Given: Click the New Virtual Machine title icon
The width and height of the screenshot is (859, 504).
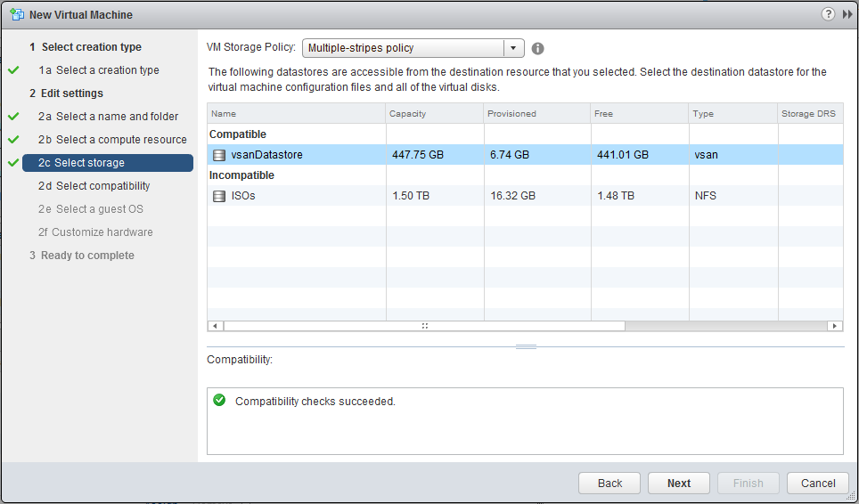Looking at the screenshot, I should coord(17,14).
